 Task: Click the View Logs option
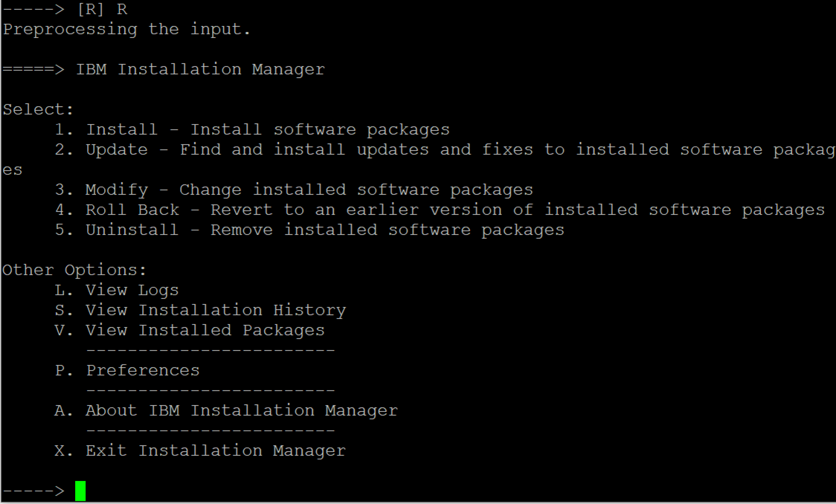(x=117, y=291)
